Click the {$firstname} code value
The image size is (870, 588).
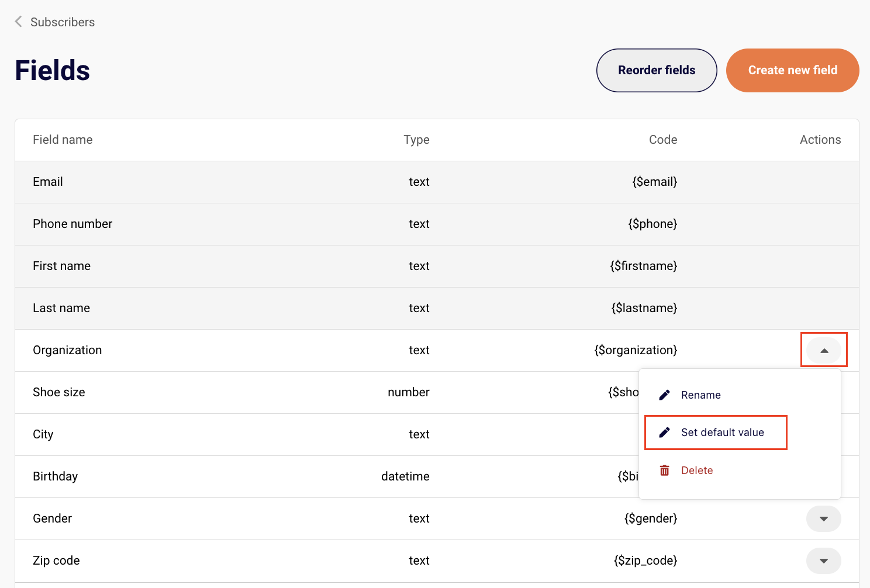click(643, 266)
